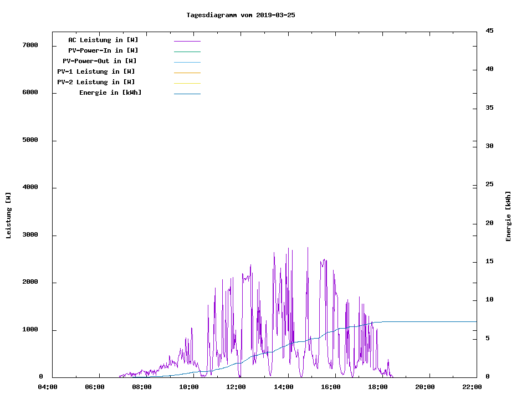Click the yellow PV-2 Leistung legend line
532x399 pixels.
click(187, 83)
